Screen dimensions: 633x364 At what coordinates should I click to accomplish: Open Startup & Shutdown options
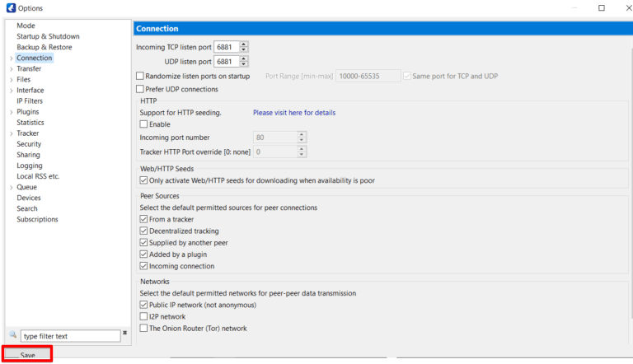click(x=48, y=36)
